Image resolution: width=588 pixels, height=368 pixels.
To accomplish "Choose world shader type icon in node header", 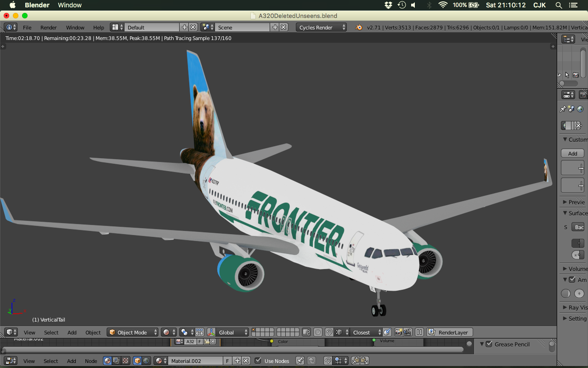I will pos(146,361).
